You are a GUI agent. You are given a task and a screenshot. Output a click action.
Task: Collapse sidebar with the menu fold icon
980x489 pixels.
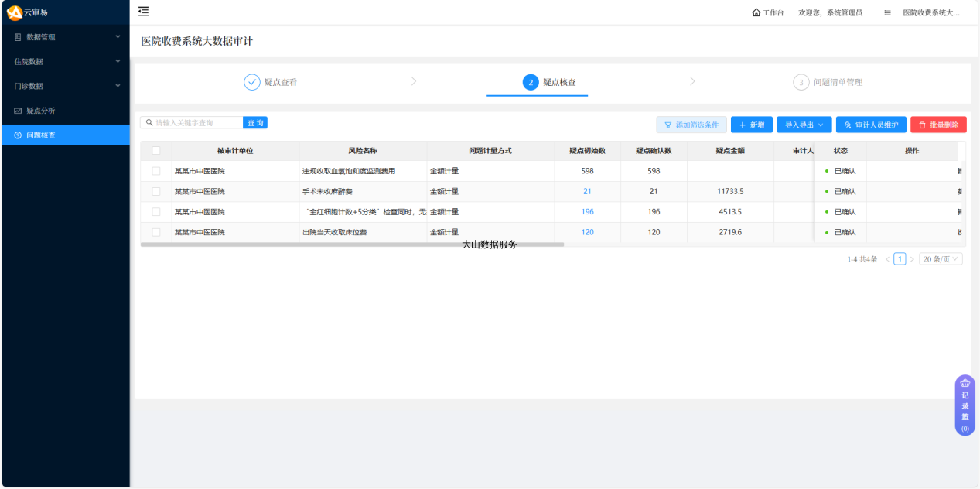pyautogui.click(x=143, y=12)
